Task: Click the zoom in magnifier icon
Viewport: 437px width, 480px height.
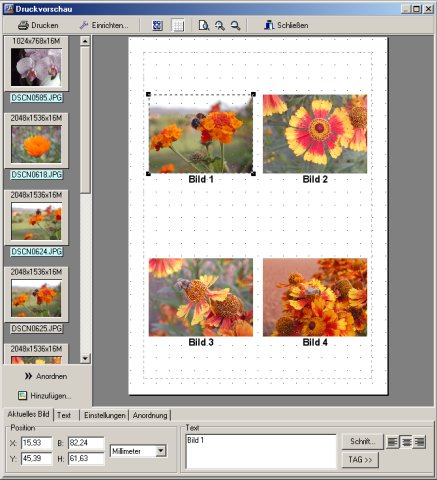Action: pos(219,25)
